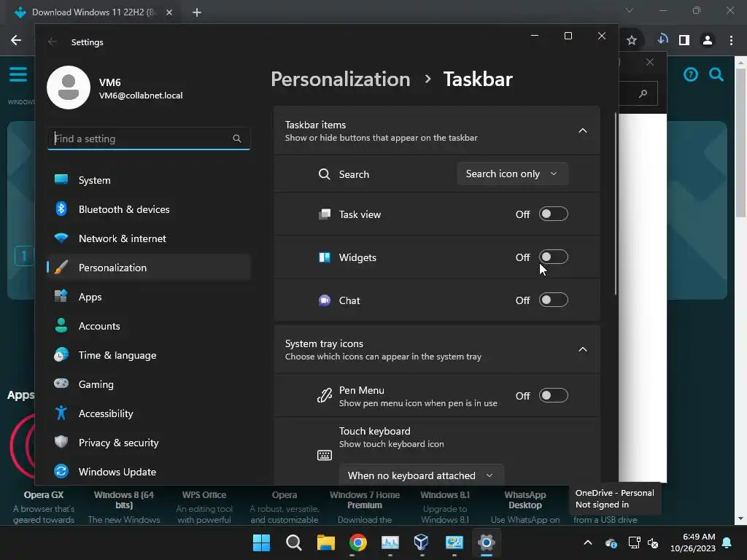This screenshot has height=560, width=747.
Task: Show hidden system tray icons chevron
Action: click(x=588, y=542)
